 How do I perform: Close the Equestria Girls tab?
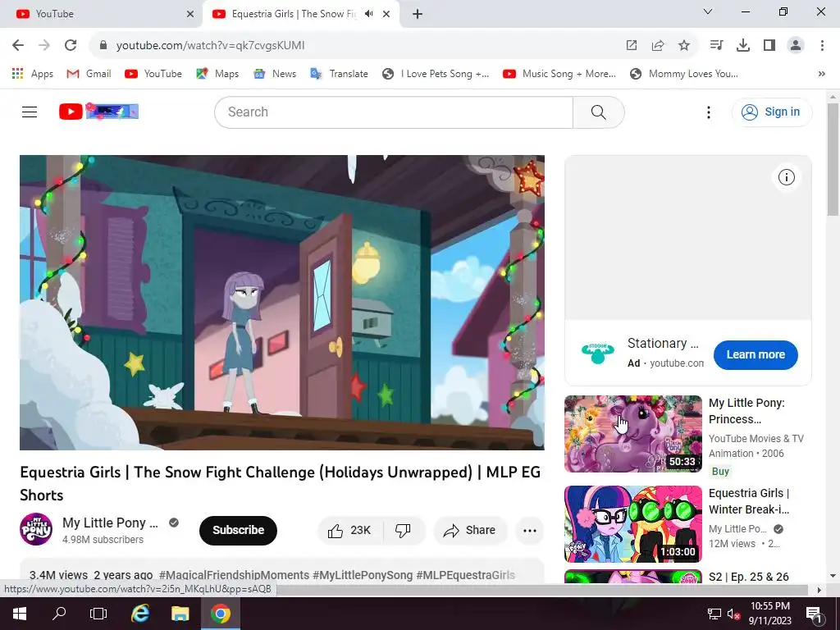pyautogui.click(x=386, y=14)
